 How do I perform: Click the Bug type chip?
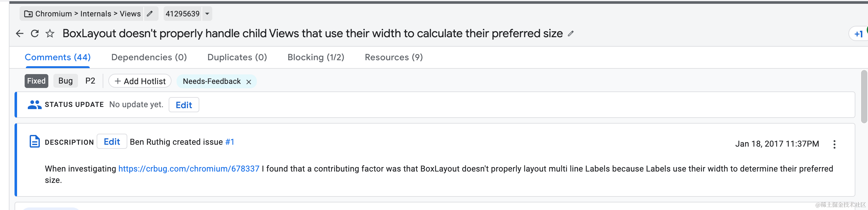(65, 81)
